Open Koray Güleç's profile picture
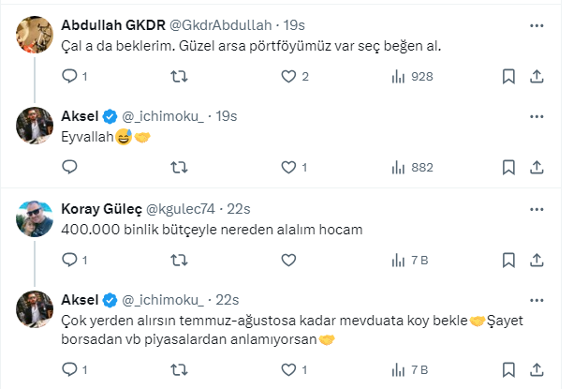588x389 pixels. click(x=36, y=218)
